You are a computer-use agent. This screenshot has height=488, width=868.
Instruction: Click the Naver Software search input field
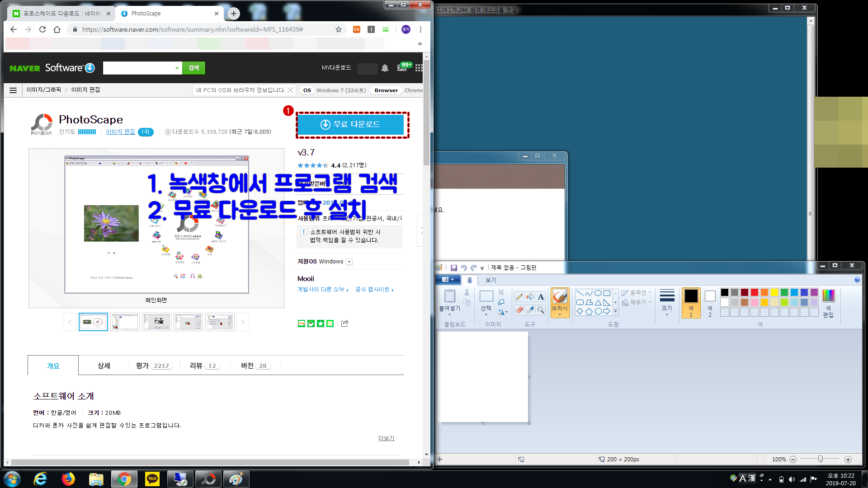[x=138, y=68]
